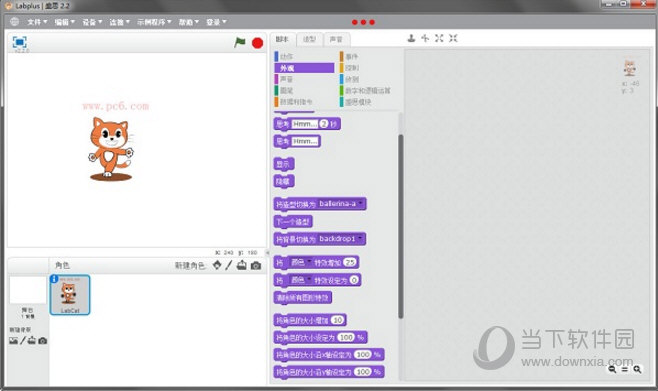Click the seconds value 2 in think block
The width and height of the screenshot is (658, 391).
point(324,124)
